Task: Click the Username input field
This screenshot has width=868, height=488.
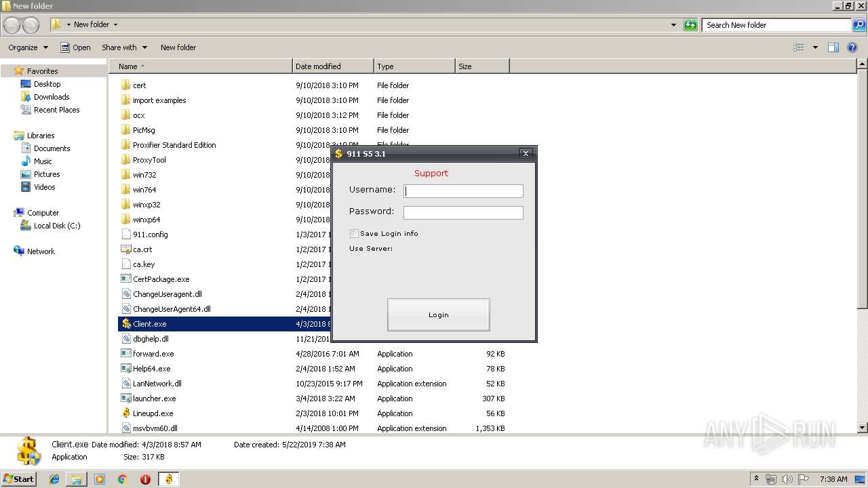Action: (x=463, y=191)
